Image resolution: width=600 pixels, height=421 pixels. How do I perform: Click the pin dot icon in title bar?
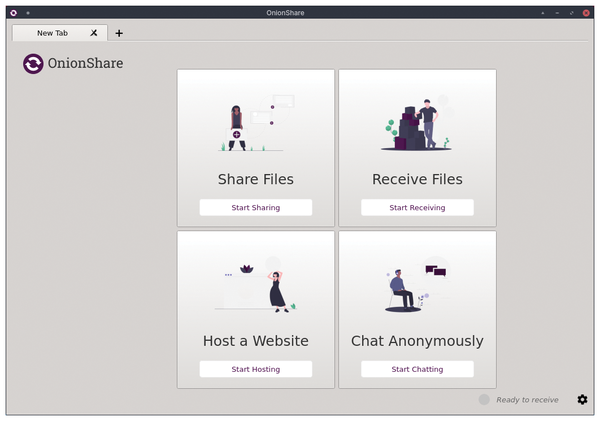pos(28,13)
